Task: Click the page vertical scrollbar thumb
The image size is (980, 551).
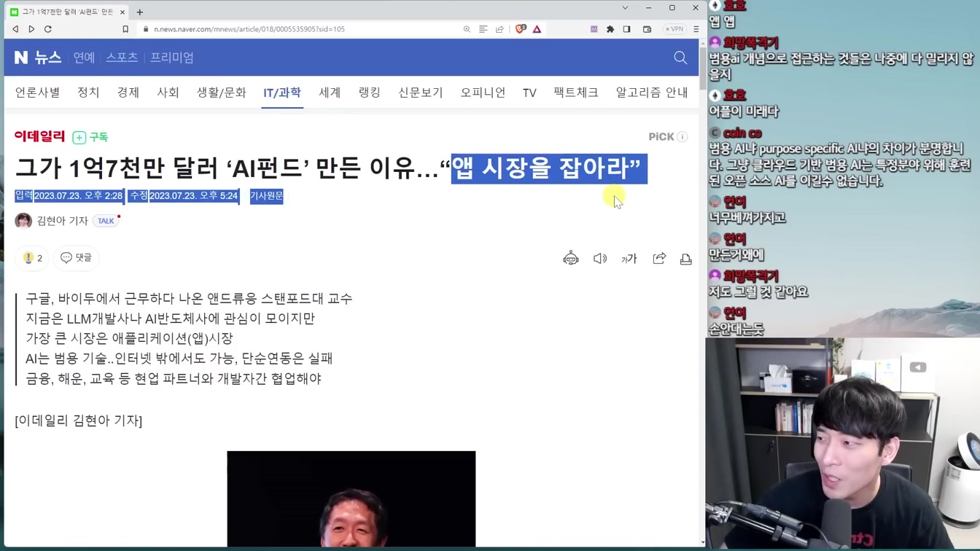Action: (x=702, y=69)
